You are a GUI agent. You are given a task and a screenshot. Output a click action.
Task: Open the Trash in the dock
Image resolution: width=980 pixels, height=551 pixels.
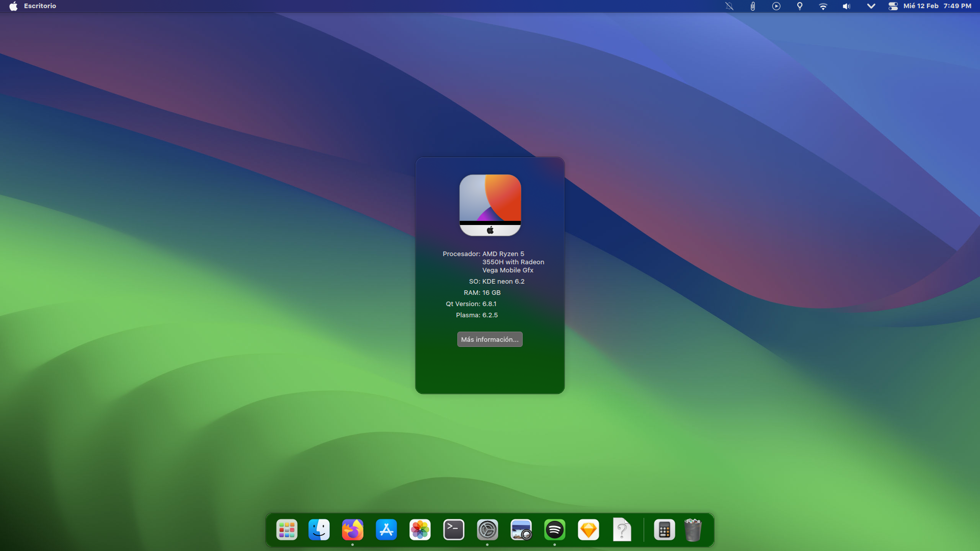693,530
